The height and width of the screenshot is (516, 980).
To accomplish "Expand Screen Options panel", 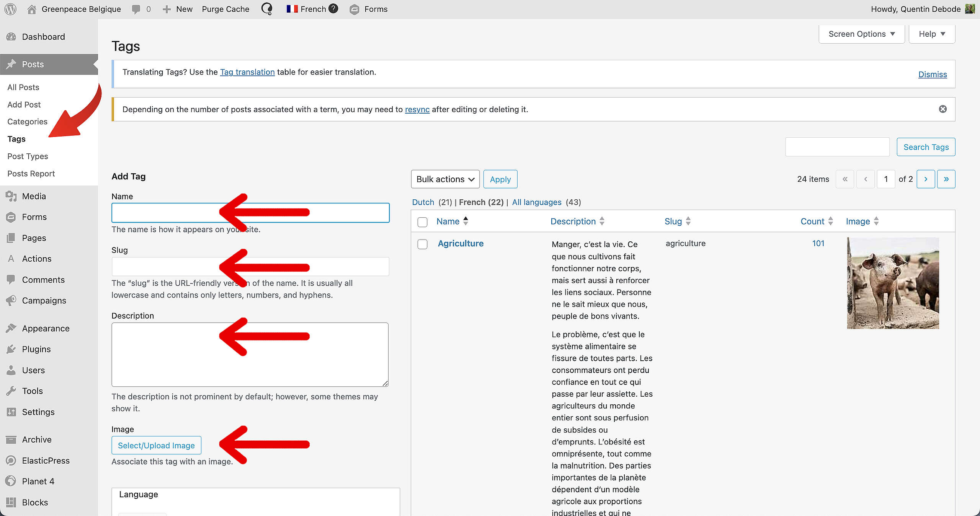I will 861,34.
